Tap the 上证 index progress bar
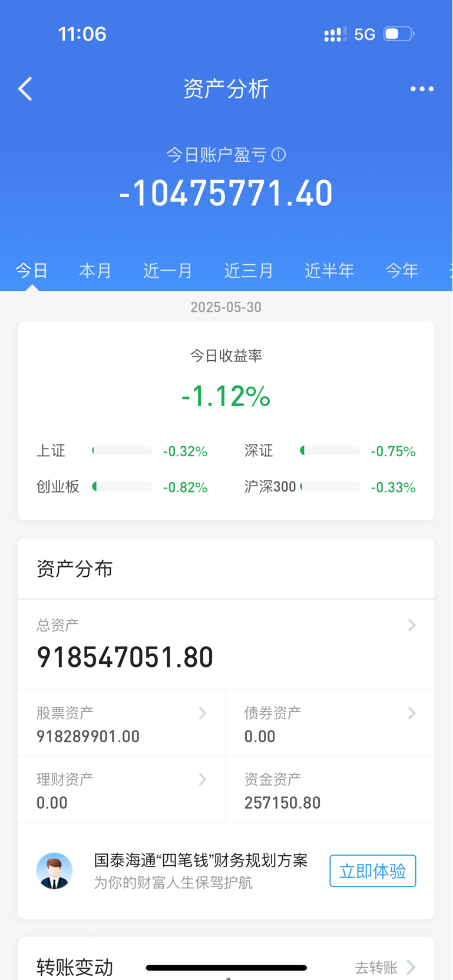Image resolution: width=453 pixels, height=980 pixels. coord(122,451)
